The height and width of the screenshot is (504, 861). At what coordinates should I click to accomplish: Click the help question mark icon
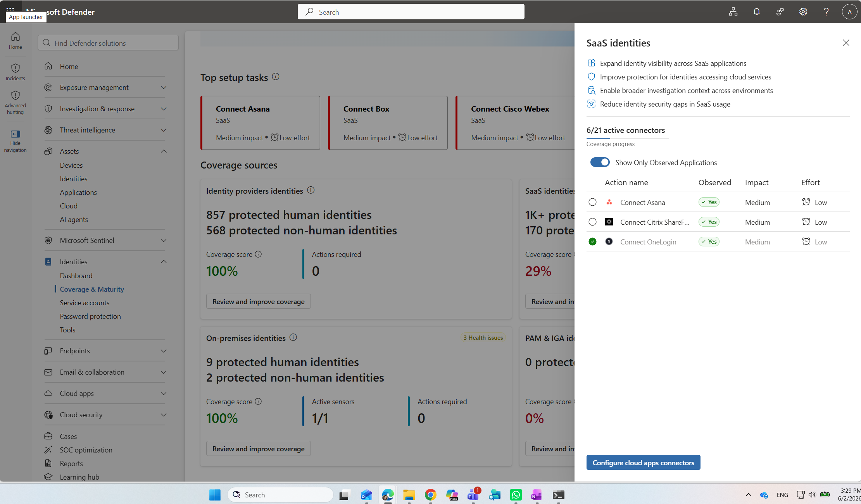(x=826, y=12)
